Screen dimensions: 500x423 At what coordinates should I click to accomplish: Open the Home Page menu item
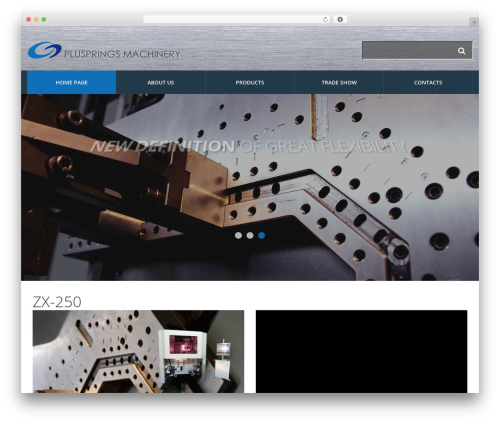coord(71,82)
